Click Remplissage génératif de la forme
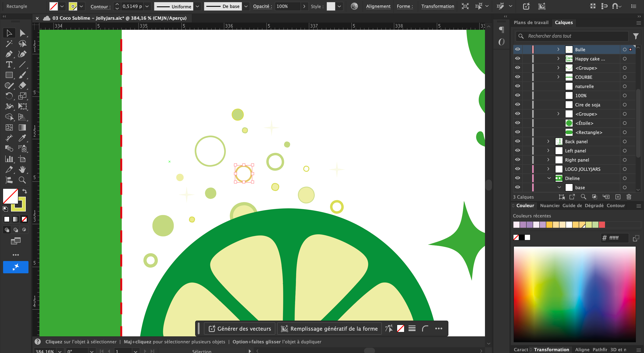This screenshot has height=353, width=644. click(329, 328)
